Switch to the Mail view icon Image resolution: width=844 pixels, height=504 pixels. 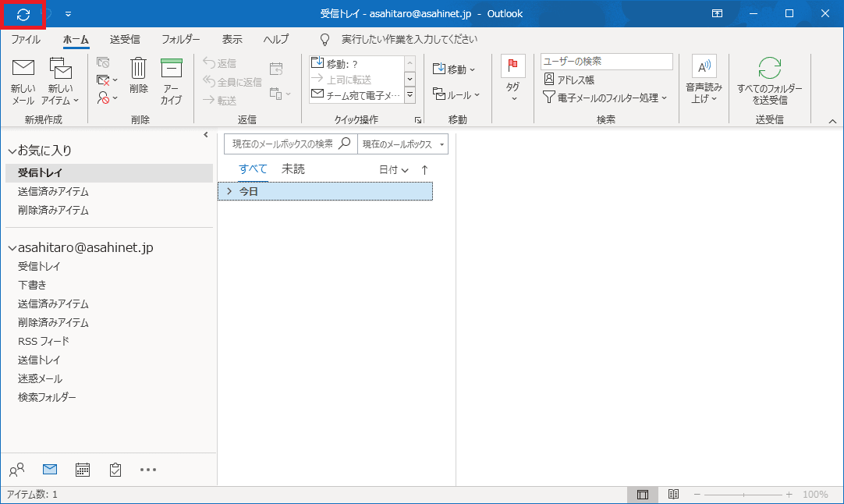pos(49,470)
